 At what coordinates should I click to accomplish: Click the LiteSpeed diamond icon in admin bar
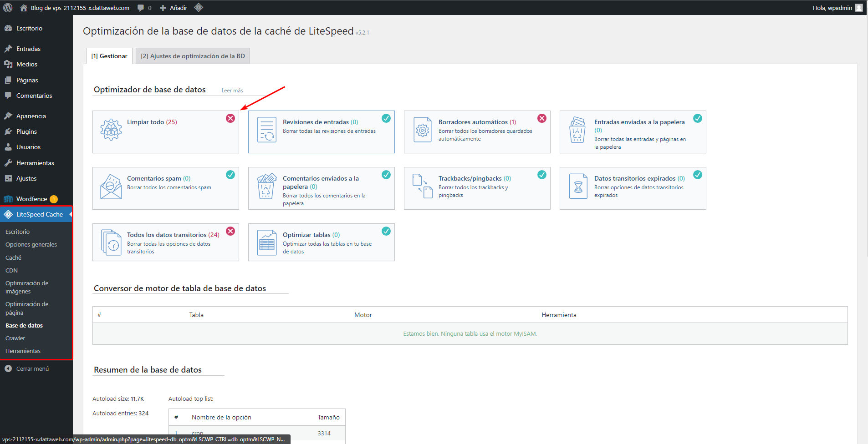[x=199, y=7]
